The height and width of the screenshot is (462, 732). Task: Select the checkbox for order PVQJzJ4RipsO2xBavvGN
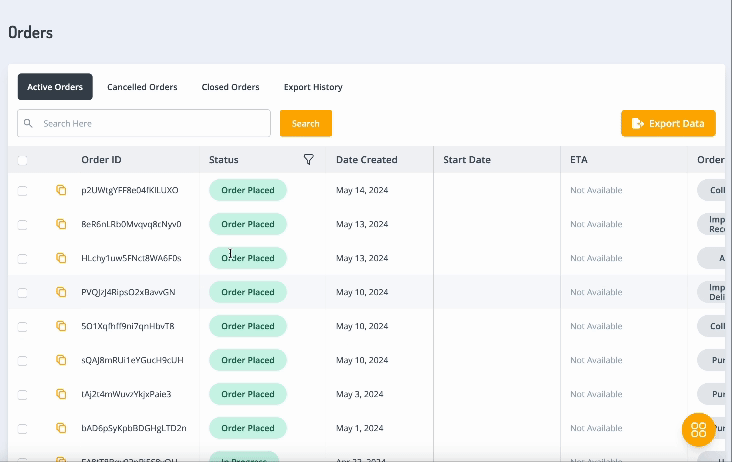[23, 292]
